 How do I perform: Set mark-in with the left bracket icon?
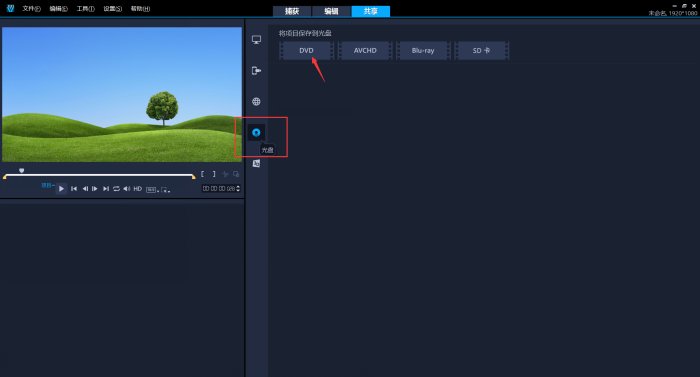click(x=202, y=174)
